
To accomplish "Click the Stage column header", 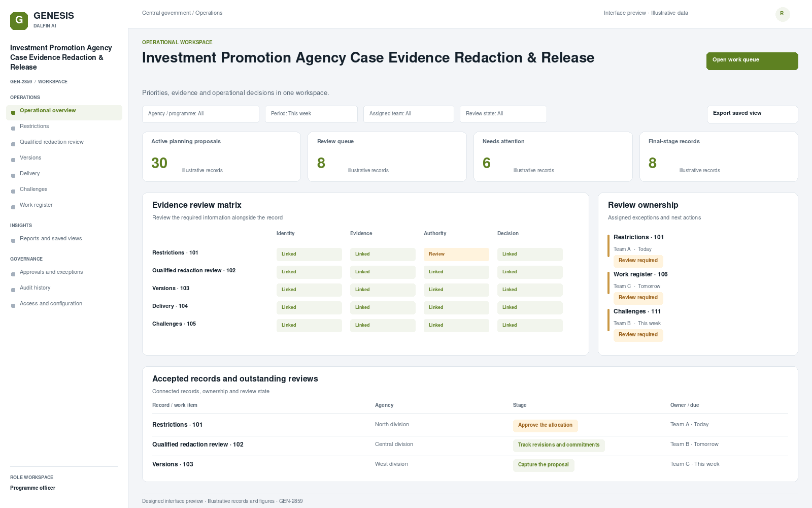I will pos(520,405).
